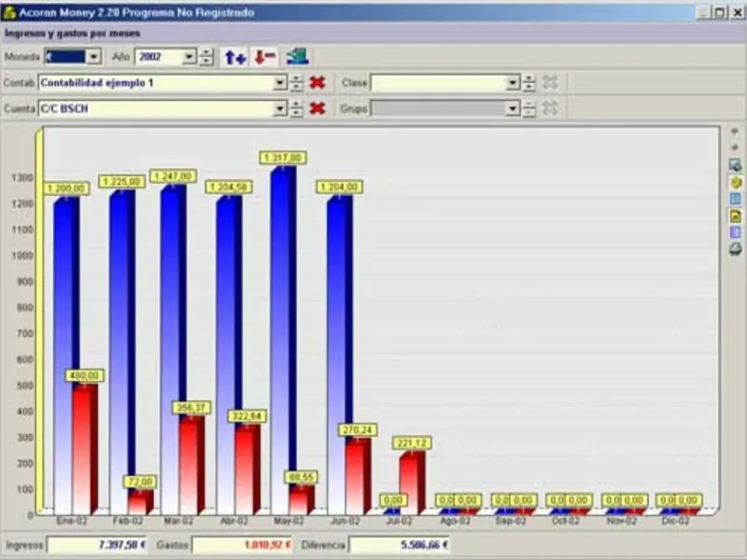Image resolution: width=747 pixels, height=560 pixels.
Task: Close the Acoran Money window
Action: tap(737, 13)
